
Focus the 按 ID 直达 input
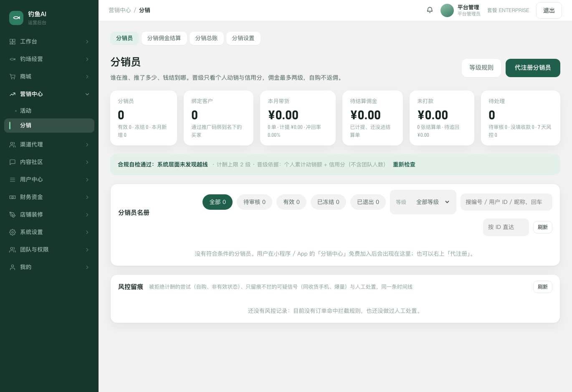506,227
